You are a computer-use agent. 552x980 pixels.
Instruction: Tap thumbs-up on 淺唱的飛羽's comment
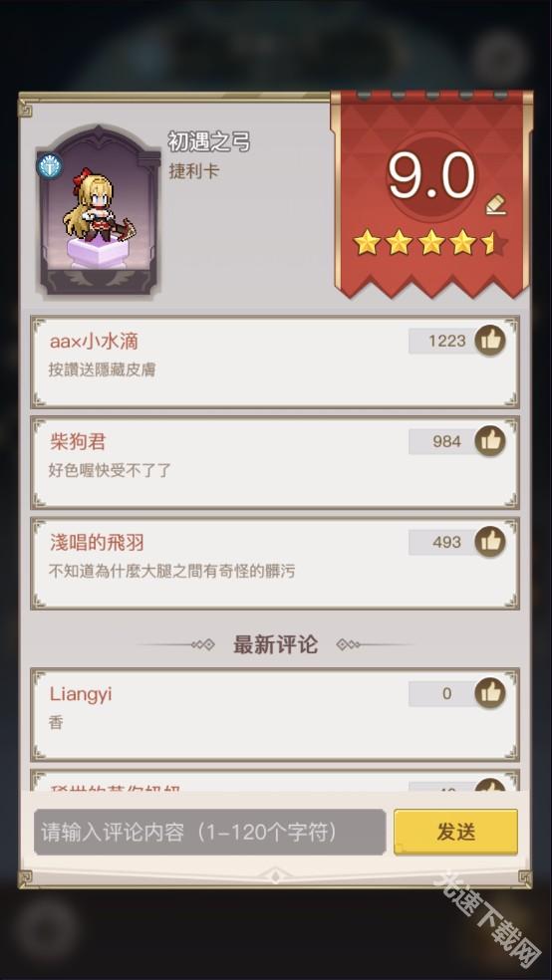coord(490,542)
